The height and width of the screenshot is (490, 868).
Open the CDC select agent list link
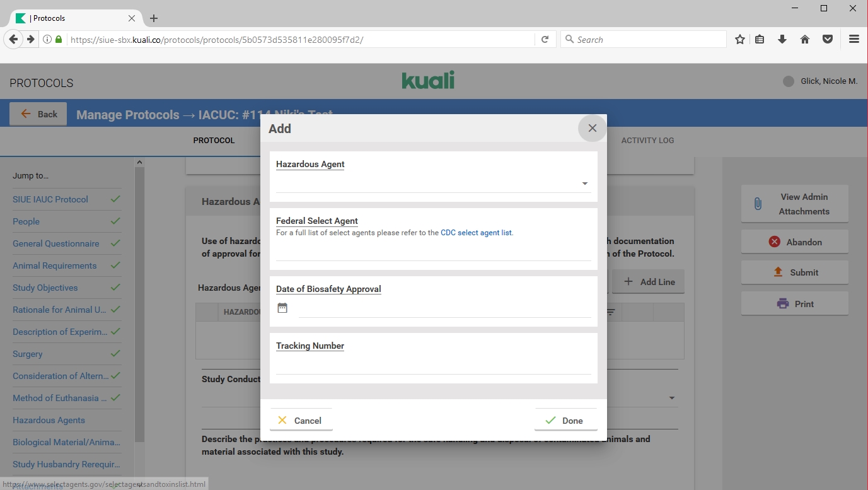(x=476, y=233)
